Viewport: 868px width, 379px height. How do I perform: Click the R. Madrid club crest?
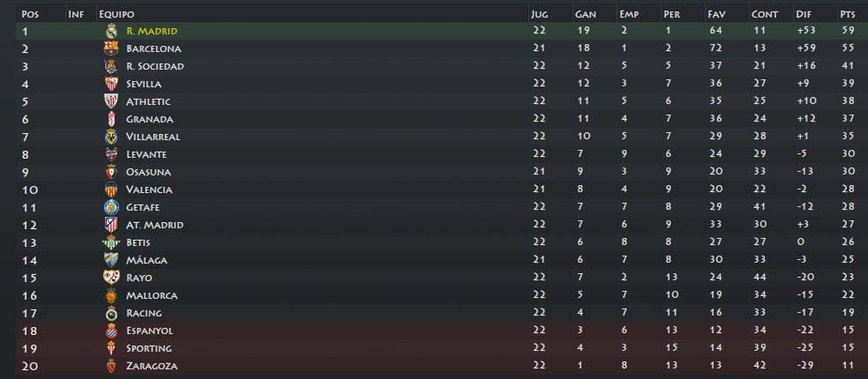[x=111, y=31]
